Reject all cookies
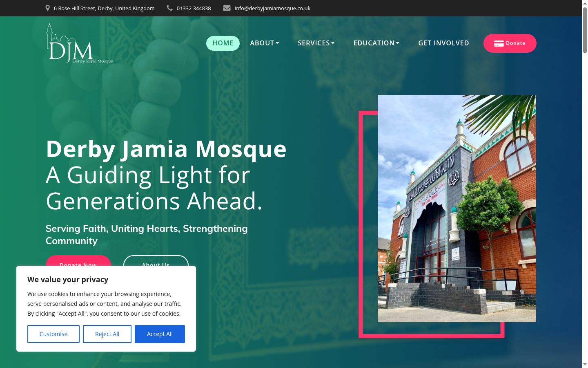Screen dimensions: 588x368 pyautogui.click(x=107, y=334)
